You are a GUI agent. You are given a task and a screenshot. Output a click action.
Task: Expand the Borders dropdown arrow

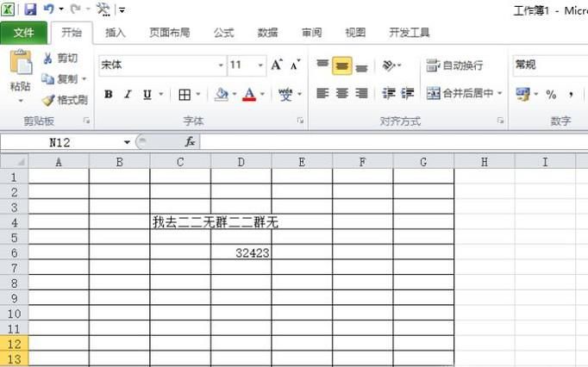point(199,94)
